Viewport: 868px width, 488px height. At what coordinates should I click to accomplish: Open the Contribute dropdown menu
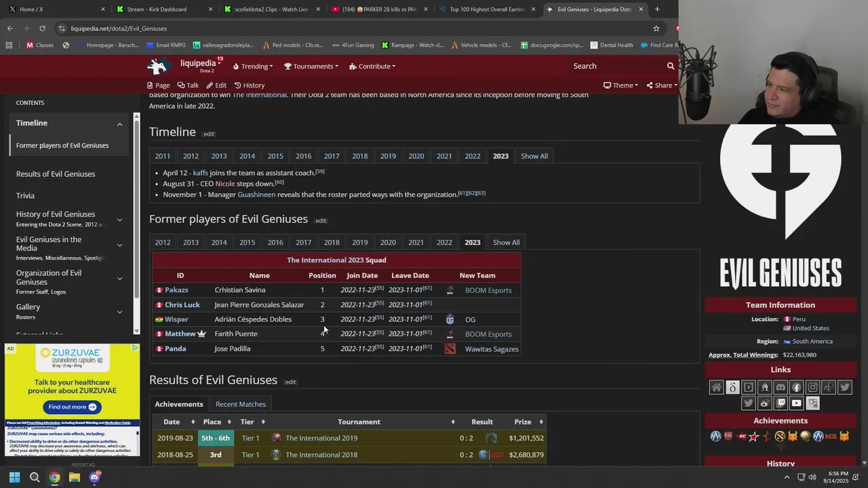click(372, 66)
